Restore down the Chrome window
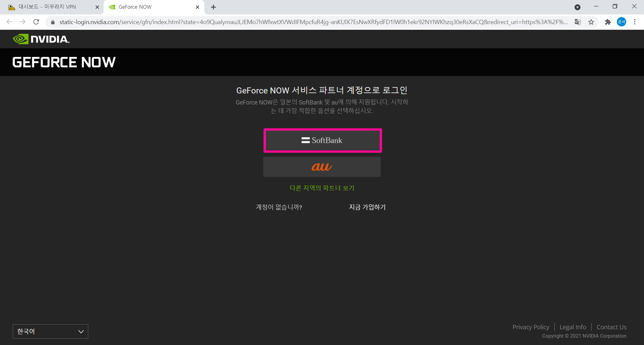 pyautogui.click(x=615, y=6)
